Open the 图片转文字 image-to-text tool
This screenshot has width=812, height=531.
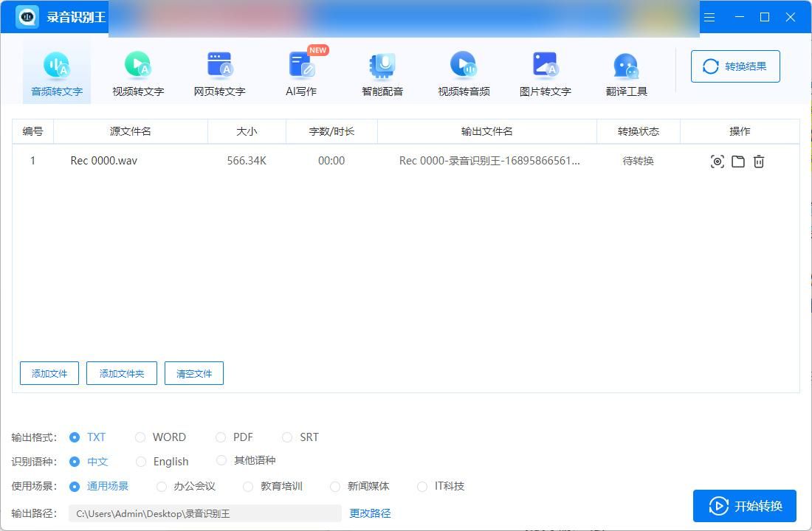[546, 74]
